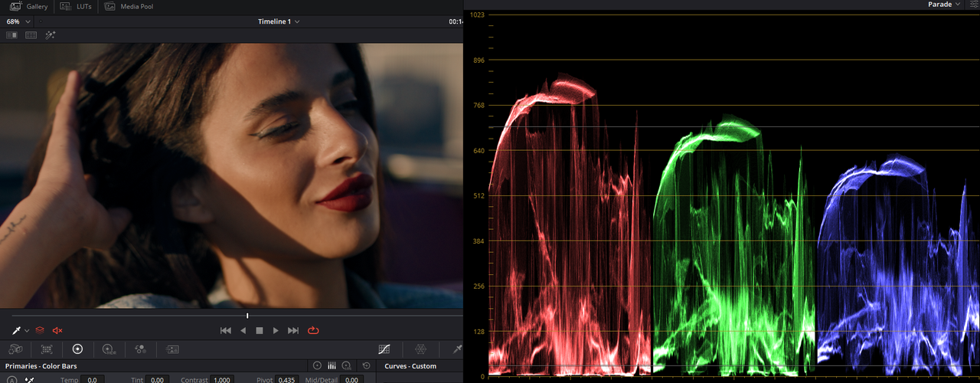Screen dimensions: 980x383
Task: Open the Parade scope type dropdown
Action: point(944,5)
